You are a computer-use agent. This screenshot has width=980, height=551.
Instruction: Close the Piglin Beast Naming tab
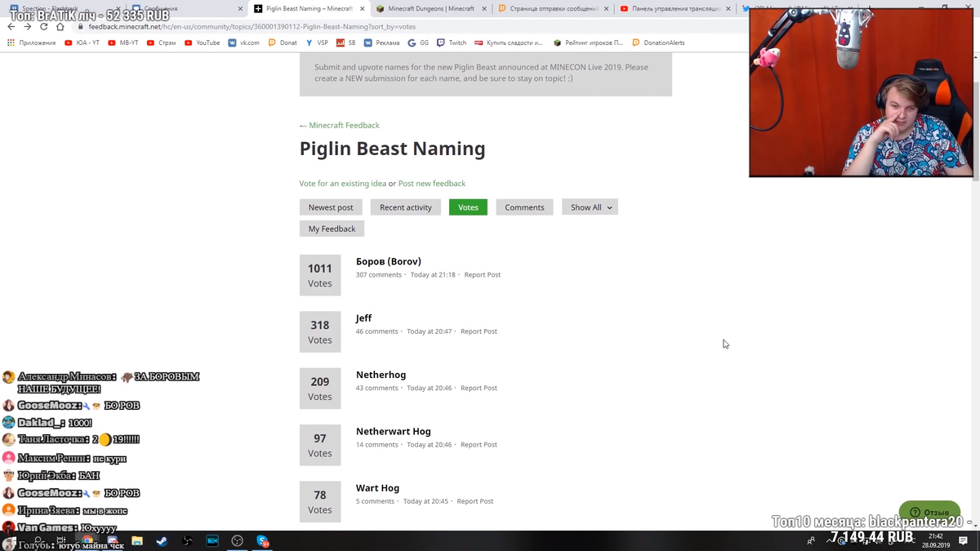click(x=363, y=9)
